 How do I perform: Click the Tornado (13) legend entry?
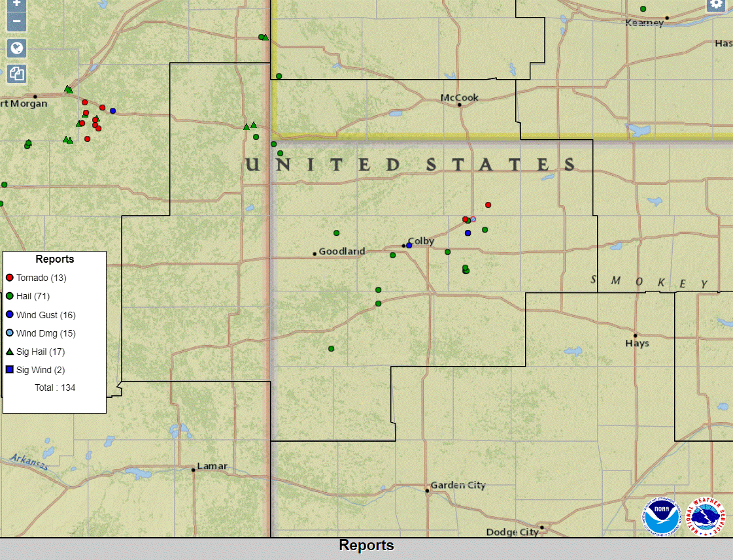pos(36,278)
